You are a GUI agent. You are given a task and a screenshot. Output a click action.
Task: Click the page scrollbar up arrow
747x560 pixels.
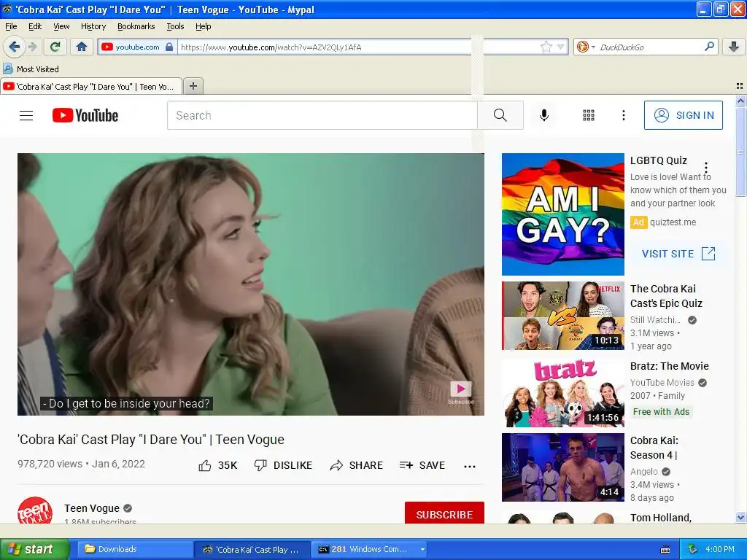tap(740, 101)
